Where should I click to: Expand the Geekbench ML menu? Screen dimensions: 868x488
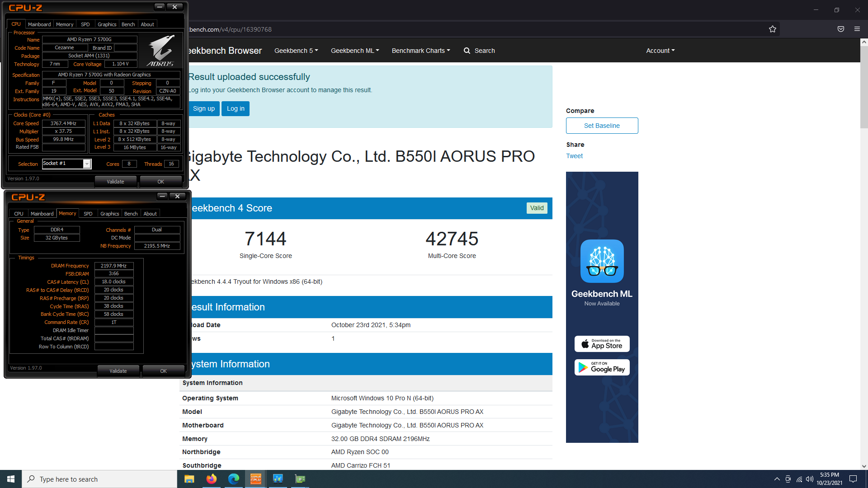pyautogui.click(x=355, y=51)
